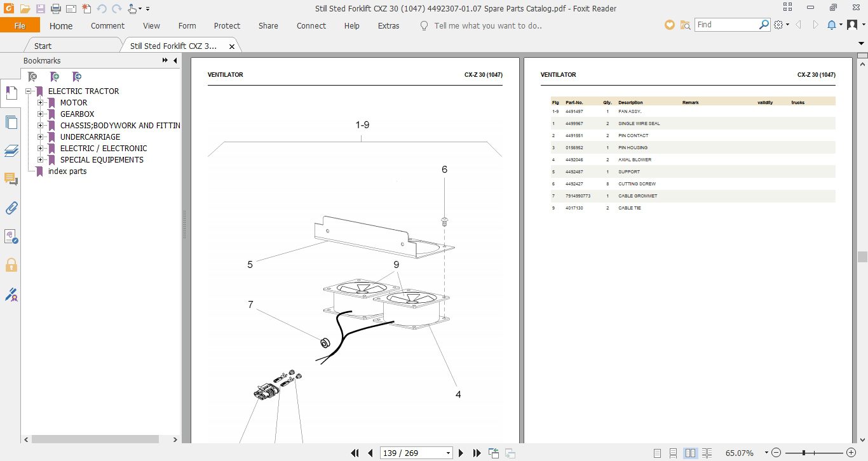Click the Print icon in quick toolbar
Image resolution: width=868 pixels, height=461 pixels.
[56, 9]
